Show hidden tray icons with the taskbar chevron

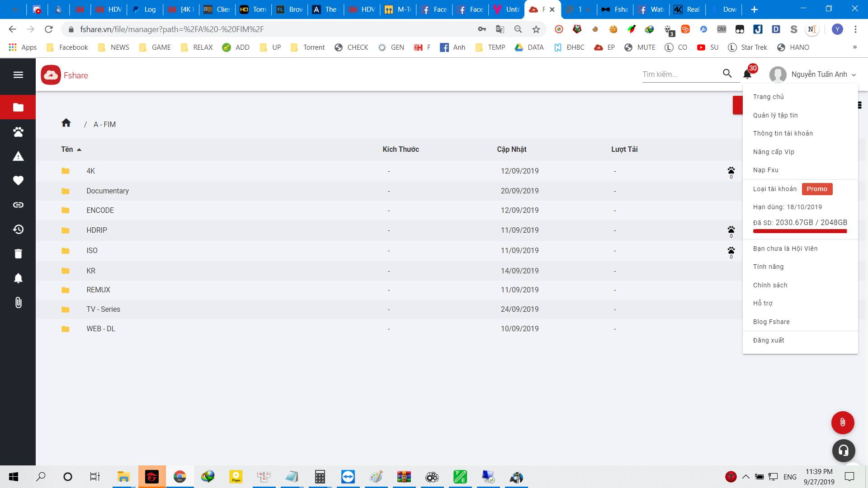click(x=746, y=477)
